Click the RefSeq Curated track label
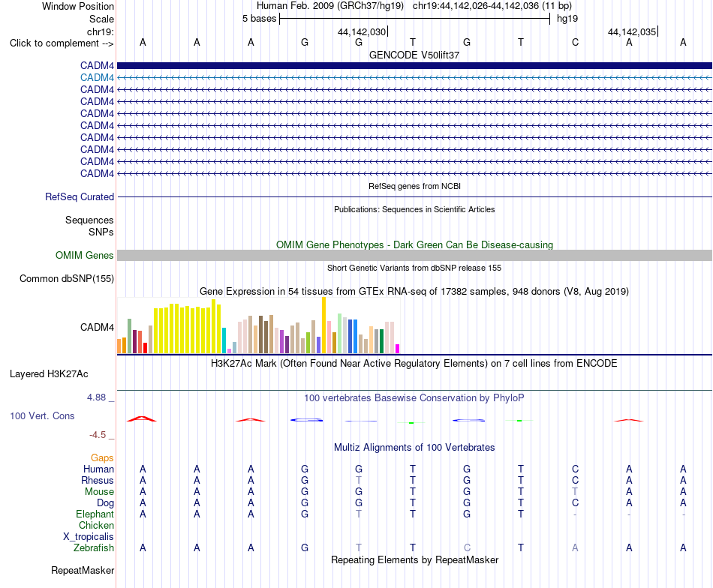The height and width of the screenshot is (588, 713). [79, 196]
